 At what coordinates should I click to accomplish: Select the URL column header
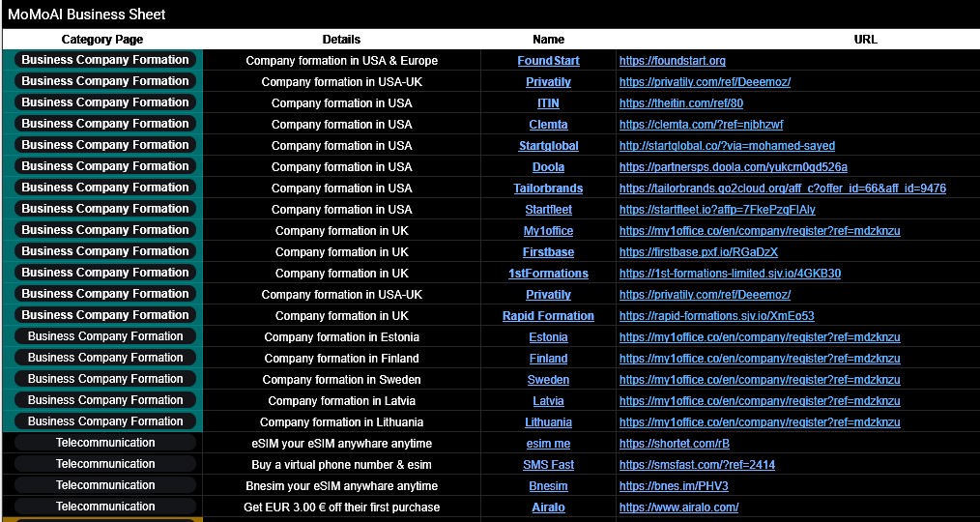(x=865, y=40)
